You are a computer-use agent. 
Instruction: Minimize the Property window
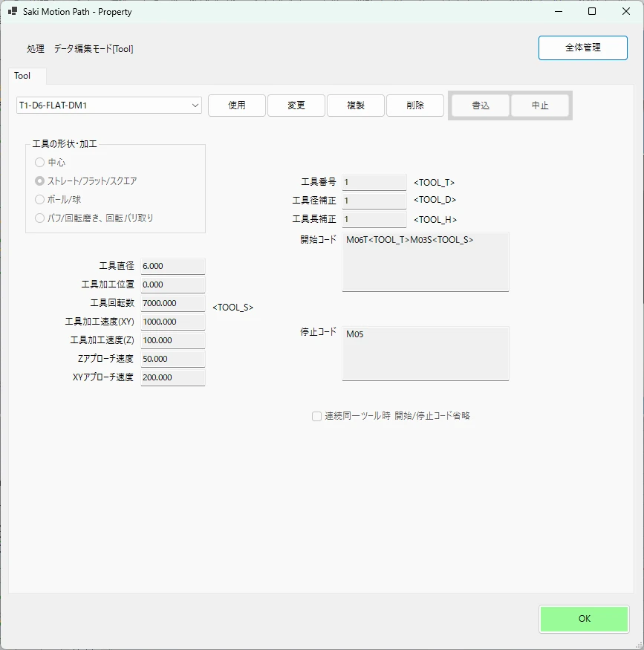pos(559,11)
